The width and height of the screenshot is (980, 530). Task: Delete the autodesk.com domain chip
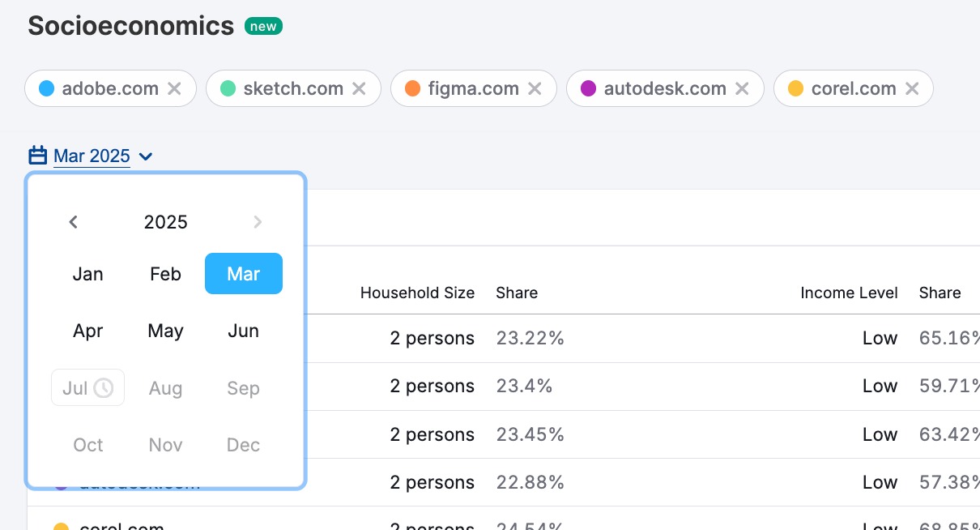tap(742, 88)
